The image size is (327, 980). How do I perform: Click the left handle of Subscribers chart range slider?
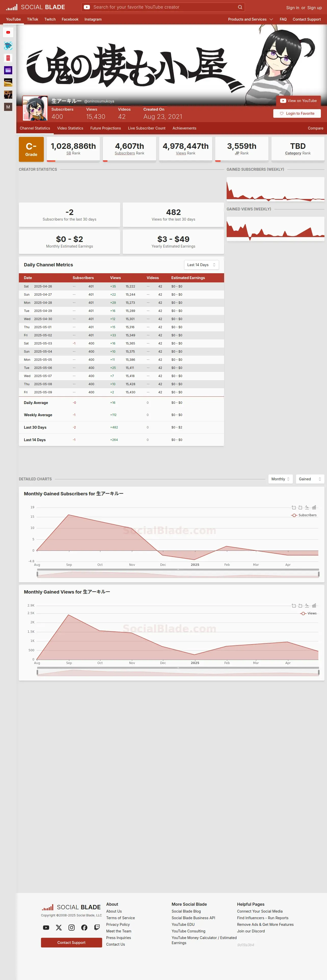37,574
